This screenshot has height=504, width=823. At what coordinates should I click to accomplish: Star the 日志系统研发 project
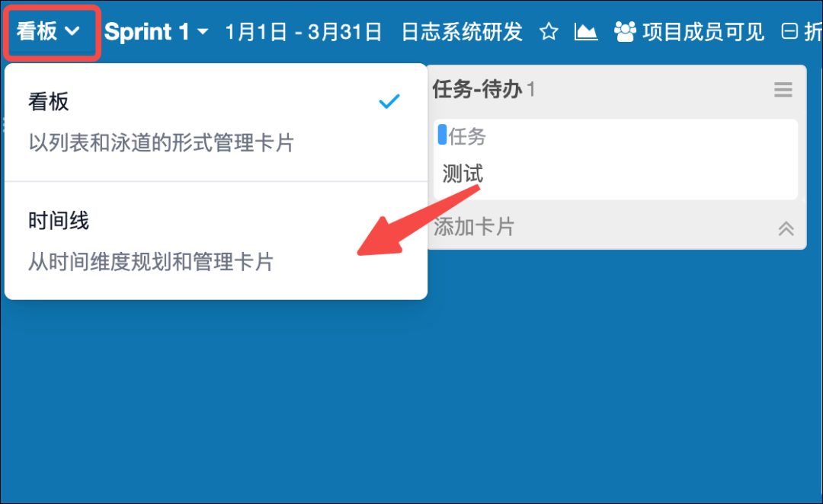click(x=549, y=32)
